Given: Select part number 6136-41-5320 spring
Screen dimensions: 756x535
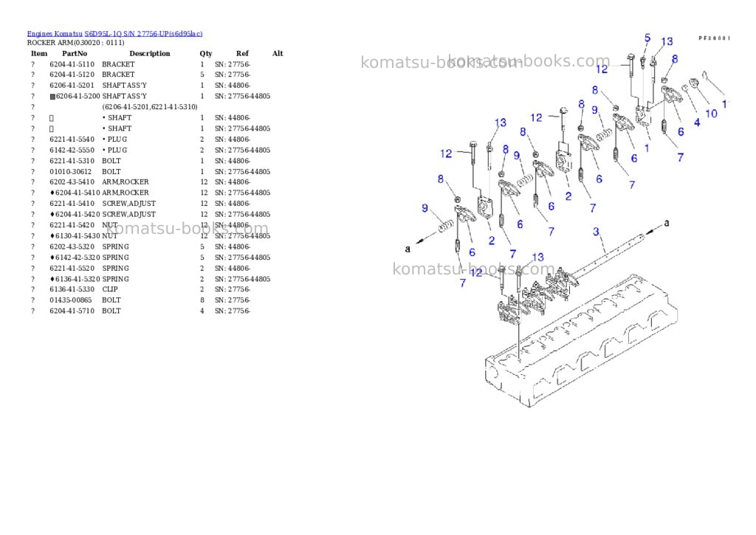Looking at the screenshot, I should pos(78,279).
